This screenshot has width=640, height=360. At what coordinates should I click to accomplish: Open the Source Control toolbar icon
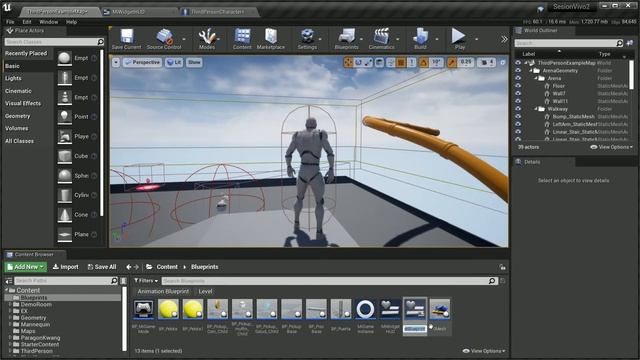(x=164, y=39)
